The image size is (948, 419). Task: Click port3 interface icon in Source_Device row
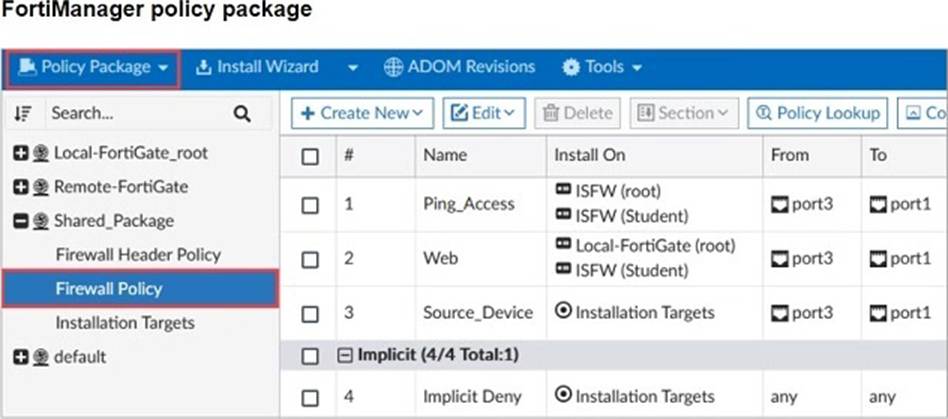(780, 313)
